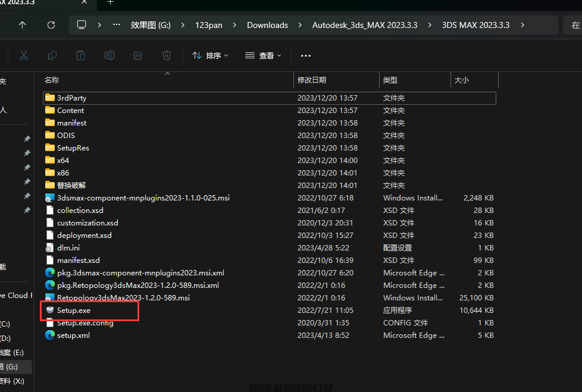The height and width of the screenshot is (392, 582).
Task: Open the 排序 sort dropdown
Action: (x=210, y=56)
